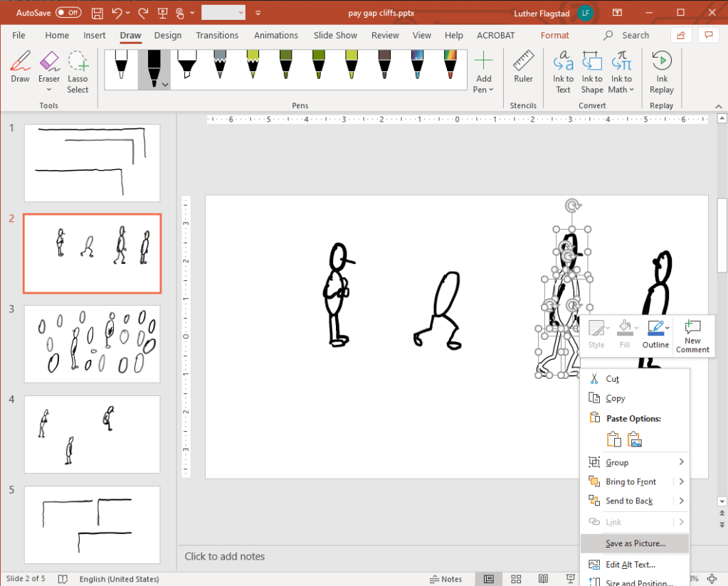The height and width of the screenshot is (586, 728).
Task: Click New Comment button
Action: point(692,336)
